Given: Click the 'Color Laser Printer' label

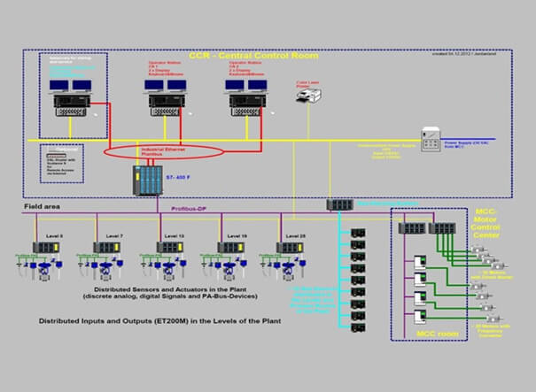Looking at the screenshot, I should pyautogui.click(x=307, y=84).
